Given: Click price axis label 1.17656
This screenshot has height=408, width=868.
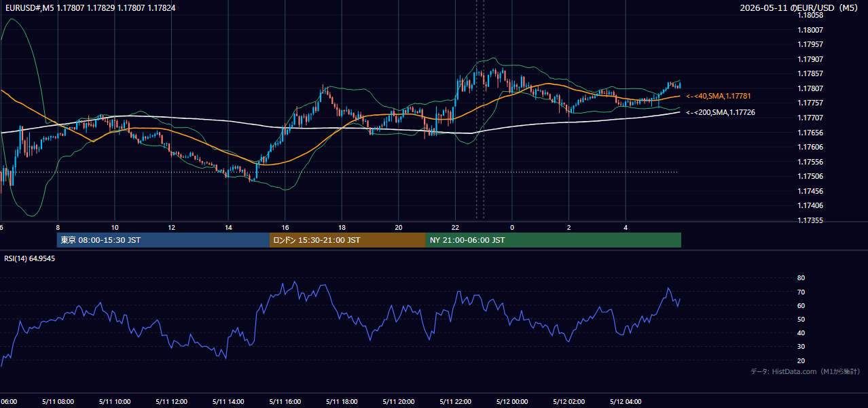Looking at the screenshot, I should pyautogui.click(x=810, y=133).
